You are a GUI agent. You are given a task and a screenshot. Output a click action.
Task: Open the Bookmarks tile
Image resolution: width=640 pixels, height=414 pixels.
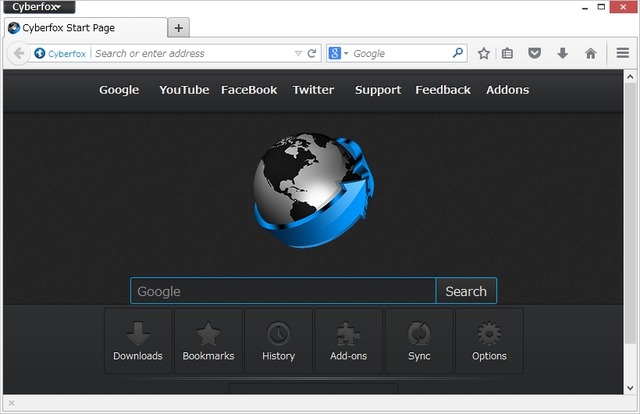[208, 341]
